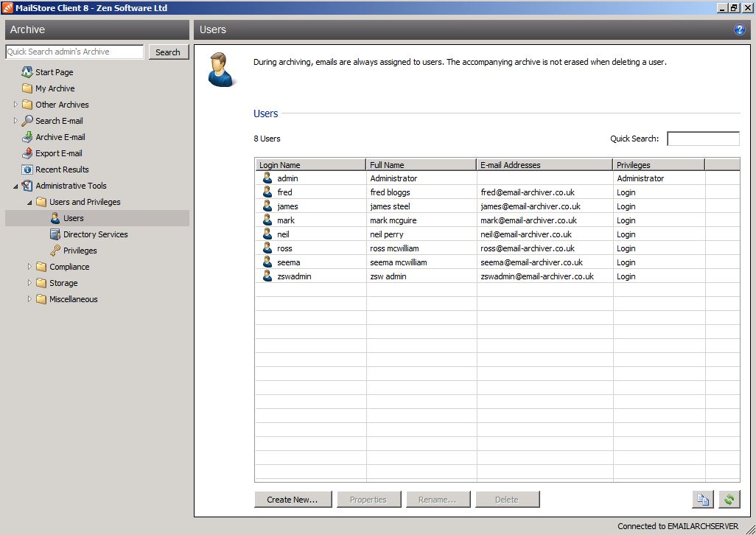
Task: Click the user icon beside mark
Action: pyautogui.click(x=267, y=220)
